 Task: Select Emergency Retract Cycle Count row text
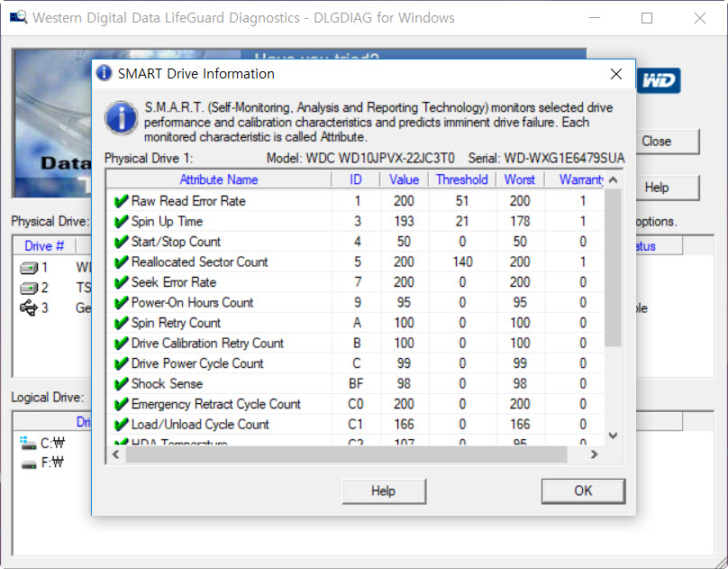coord(216,404)
